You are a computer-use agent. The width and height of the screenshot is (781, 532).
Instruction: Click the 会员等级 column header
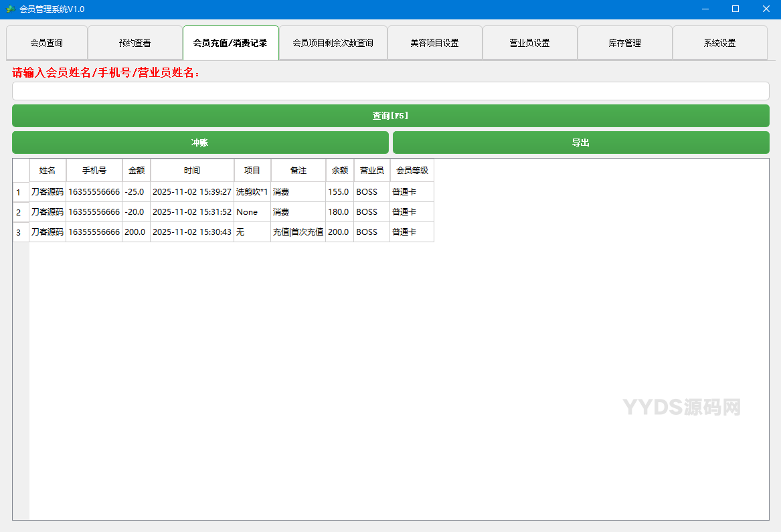412,170
